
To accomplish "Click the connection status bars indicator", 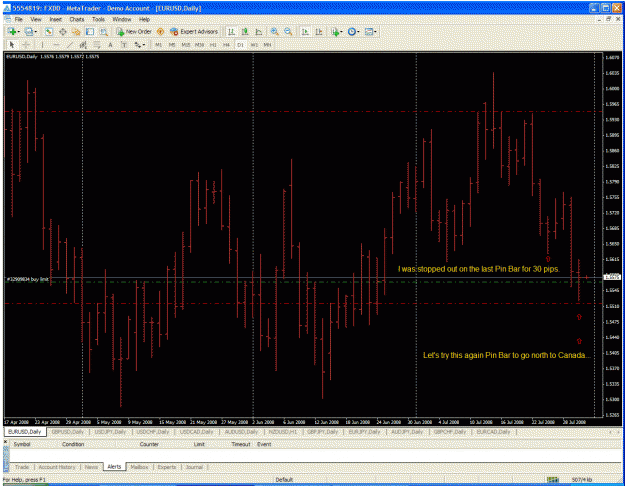I will 553,480.
